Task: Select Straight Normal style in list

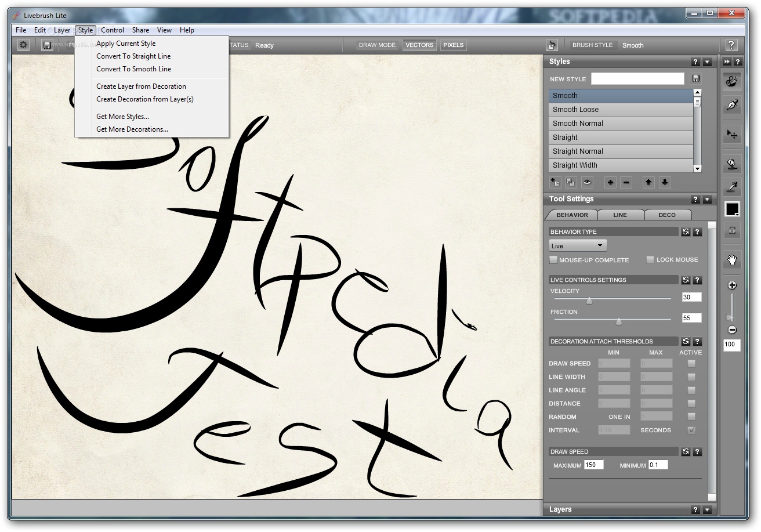Action: (x=621, y=151)
